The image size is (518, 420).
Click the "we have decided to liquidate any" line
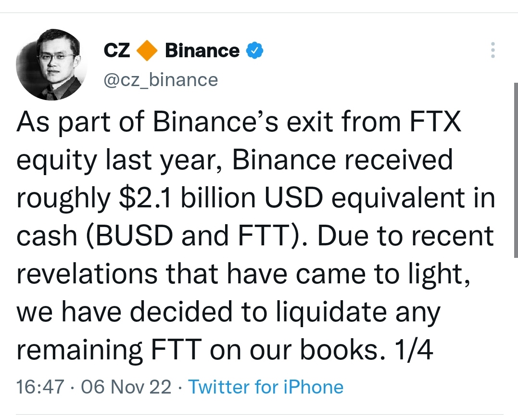pos(228,312)
